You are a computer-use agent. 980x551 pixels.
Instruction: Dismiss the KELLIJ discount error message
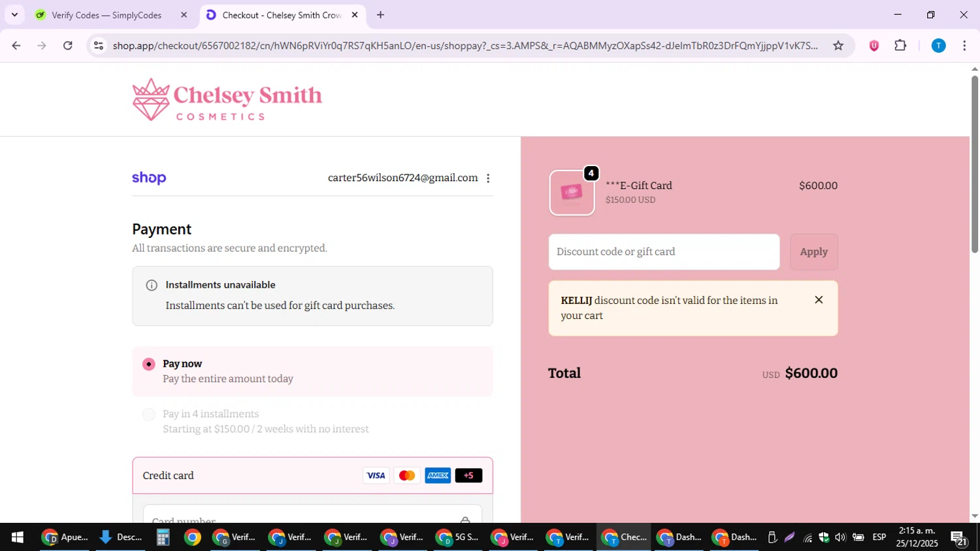point(819,300)
